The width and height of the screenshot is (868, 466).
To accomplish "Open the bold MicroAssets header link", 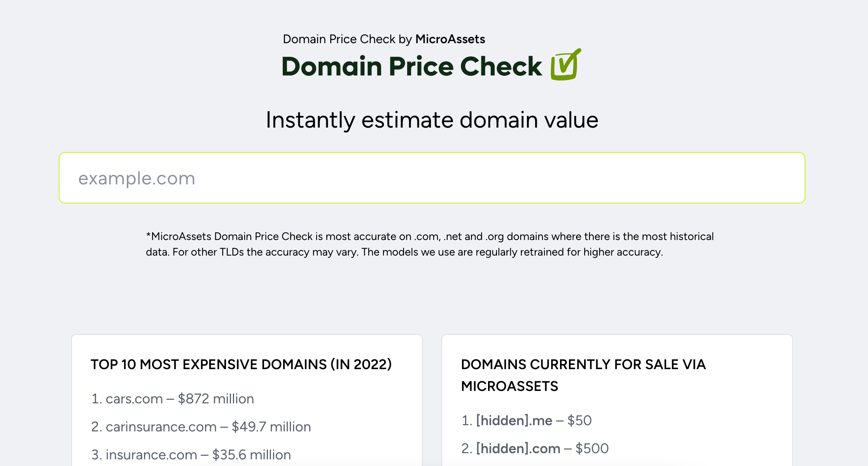I will pyautogui.click(x=450, y=39).
